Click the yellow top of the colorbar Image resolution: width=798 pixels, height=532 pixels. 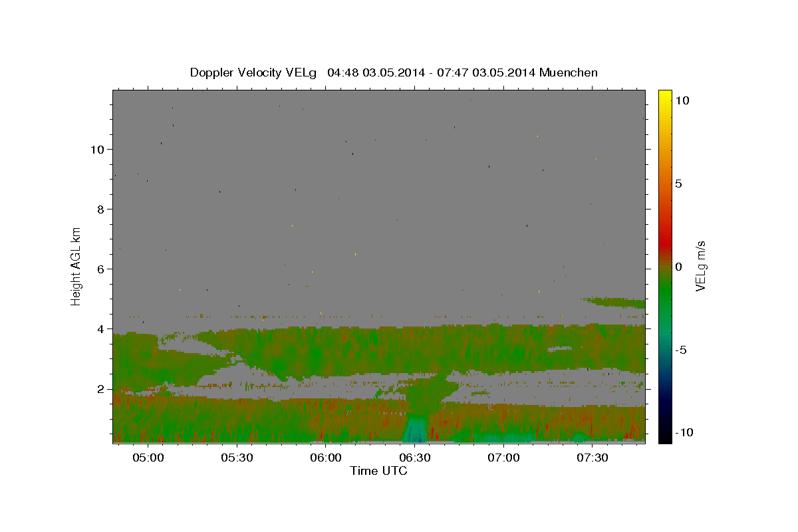(665, 96)
